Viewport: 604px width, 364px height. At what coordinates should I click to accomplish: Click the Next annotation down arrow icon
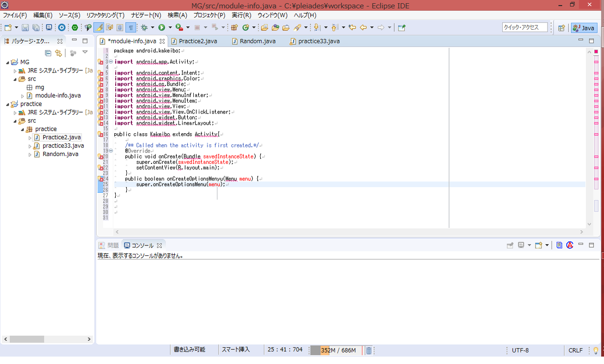point(317,28)
